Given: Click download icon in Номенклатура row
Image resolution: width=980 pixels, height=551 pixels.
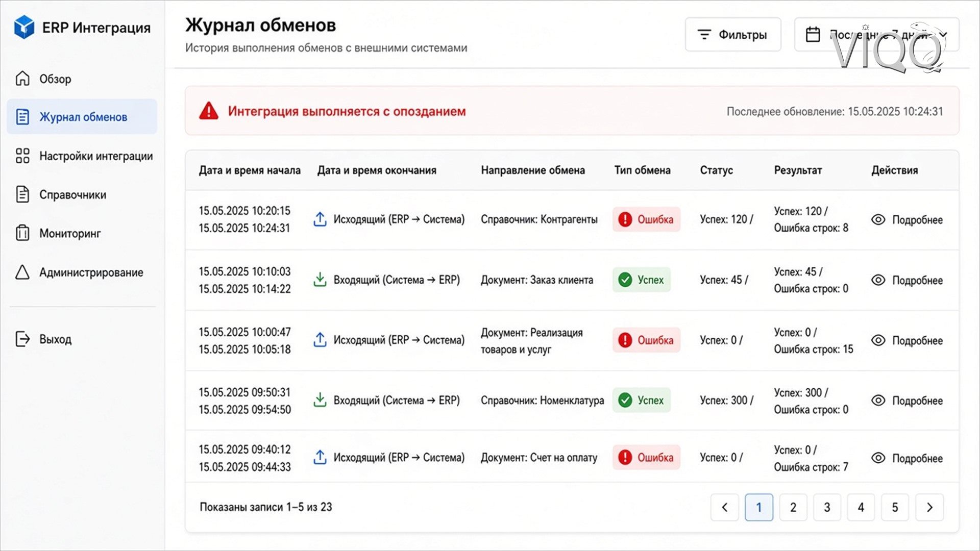Looking at the screenshot, I should click(320, 400).
